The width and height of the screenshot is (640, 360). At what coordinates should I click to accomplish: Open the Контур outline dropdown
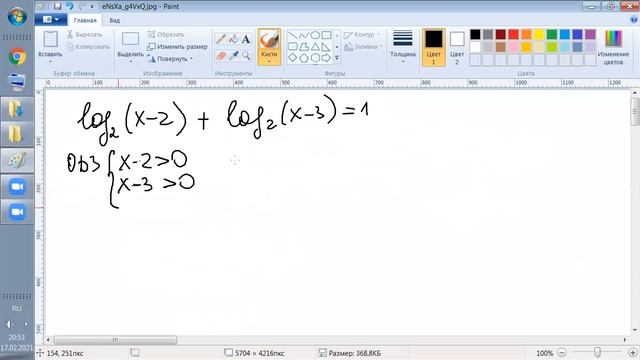point(362,35)
